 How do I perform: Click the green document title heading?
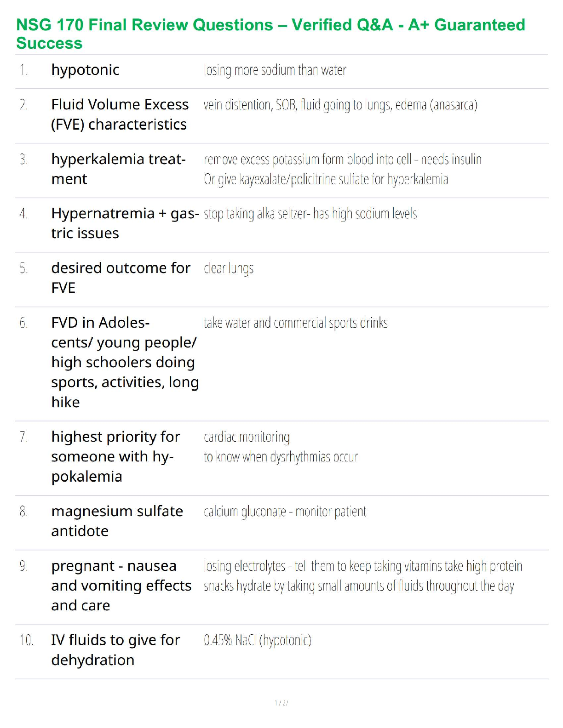pos(270,34)
